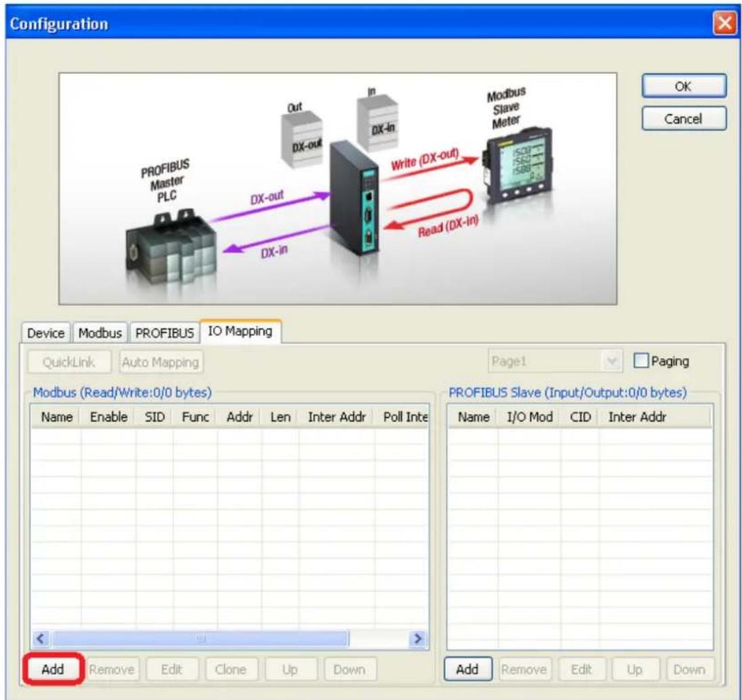Open the Page1 dropdown

click(x=556, y=361)
